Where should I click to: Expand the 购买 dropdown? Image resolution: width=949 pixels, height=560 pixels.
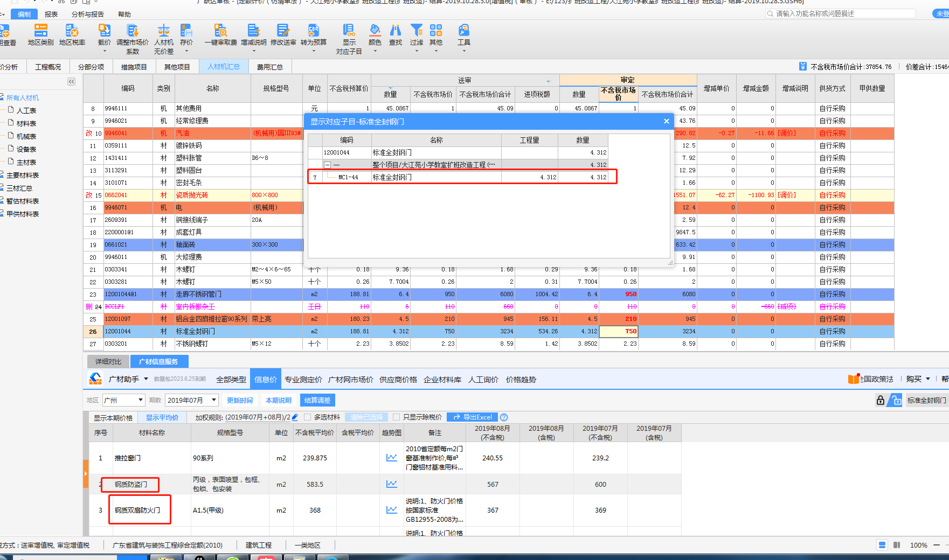928,379
